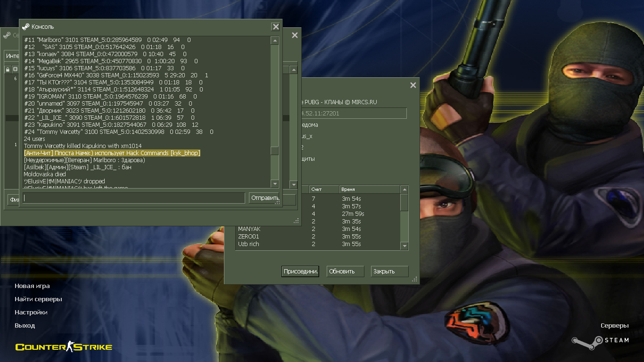
Task: Click the console scrollbar thumb
Action: pyautogui.click(x=274, y=151)
